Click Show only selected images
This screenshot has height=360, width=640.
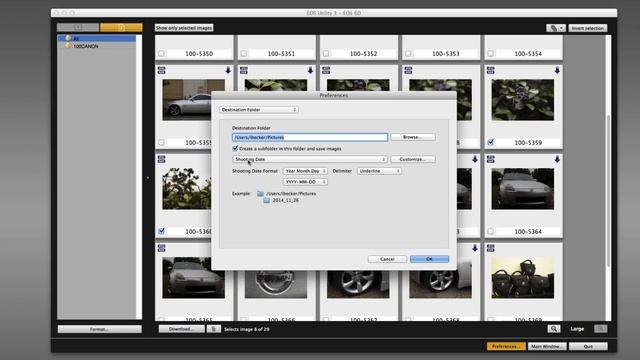184,28
